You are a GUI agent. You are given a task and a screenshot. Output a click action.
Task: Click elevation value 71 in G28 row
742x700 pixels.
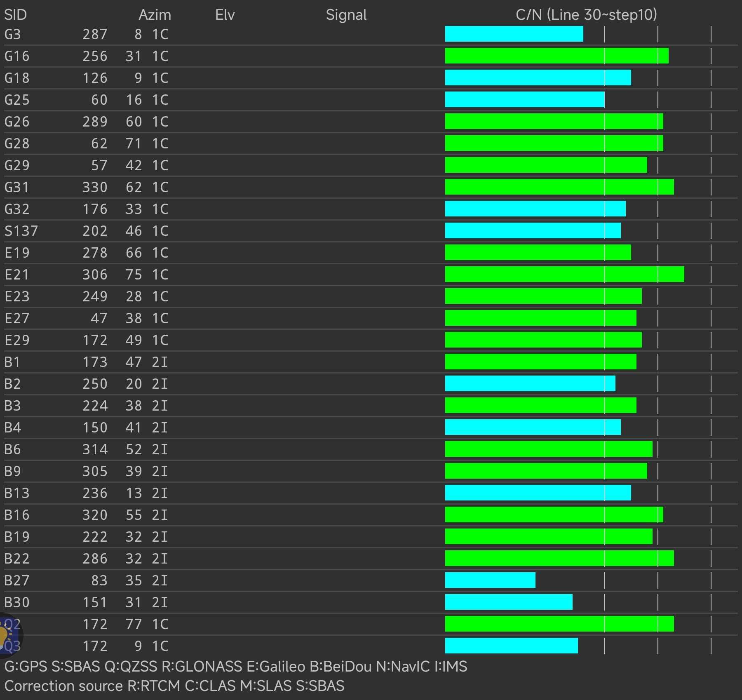point(134,143)
